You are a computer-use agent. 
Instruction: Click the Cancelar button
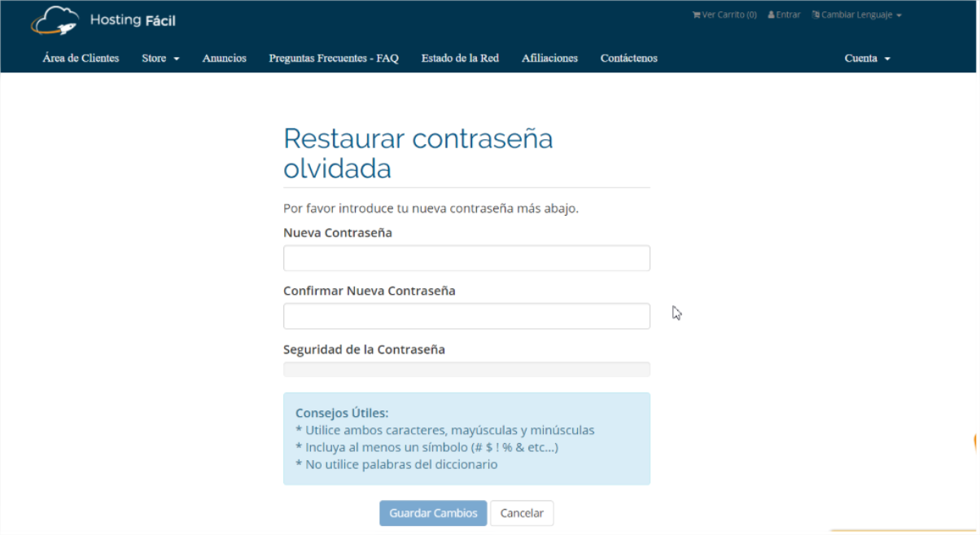(x=522, y=513)
